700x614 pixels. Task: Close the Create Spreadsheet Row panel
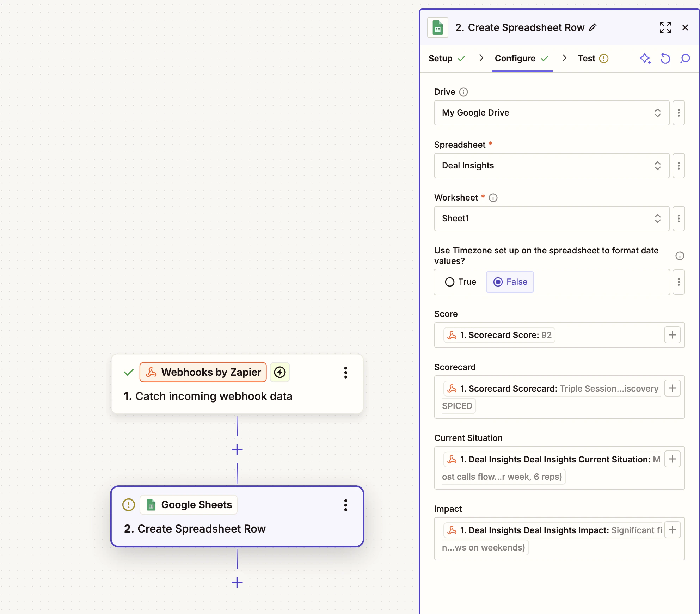[x=685, y=27]
